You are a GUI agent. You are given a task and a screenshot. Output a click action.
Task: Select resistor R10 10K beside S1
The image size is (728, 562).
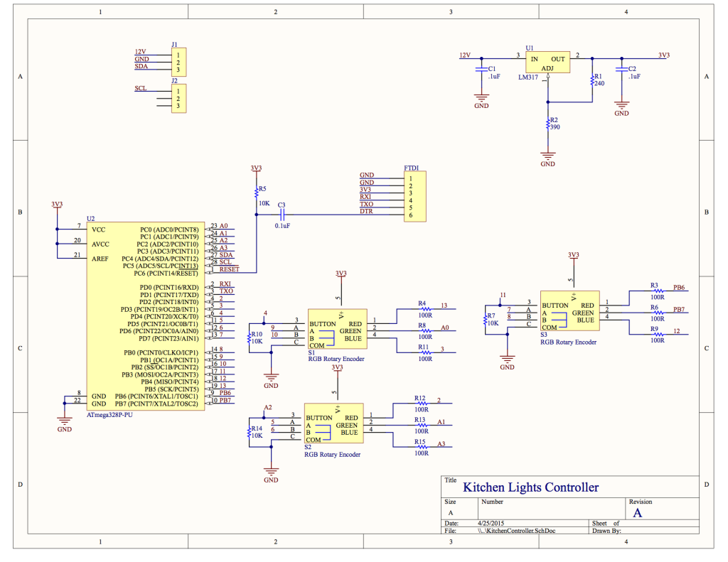tap(250, 338)
